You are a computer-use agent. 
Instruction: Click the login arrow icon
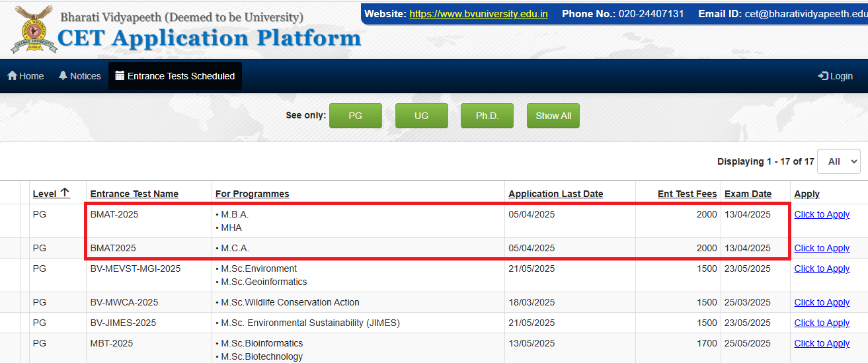(x=823, y=76)
